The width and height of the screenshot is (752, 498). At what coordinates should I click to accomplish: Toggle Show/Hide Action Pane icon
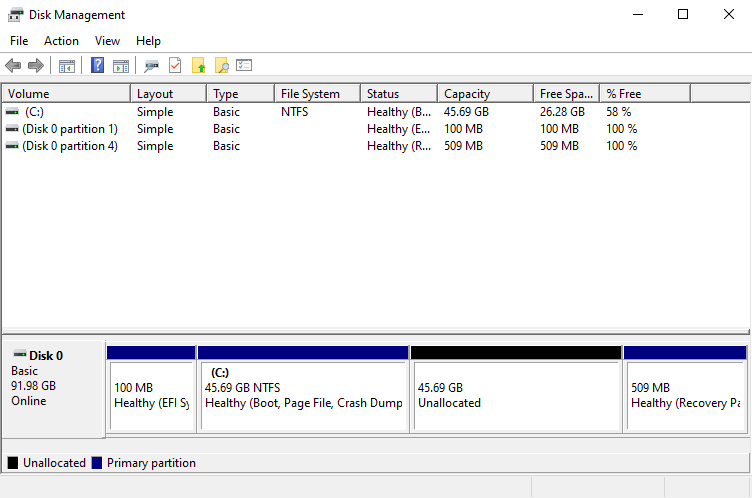[121, 66]
